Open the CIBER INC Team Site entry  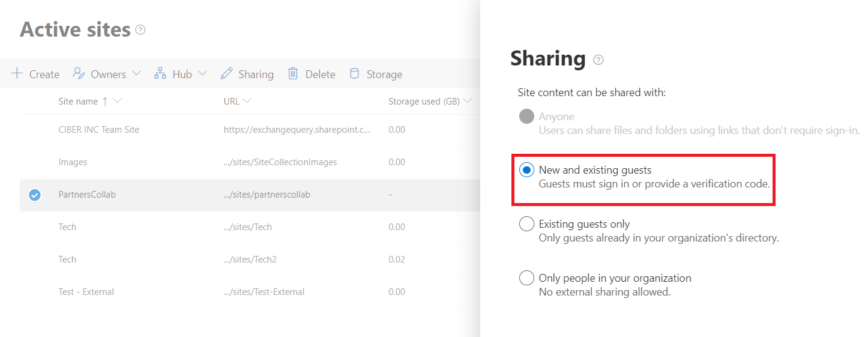pyautogui.click(x=98, y=130)
